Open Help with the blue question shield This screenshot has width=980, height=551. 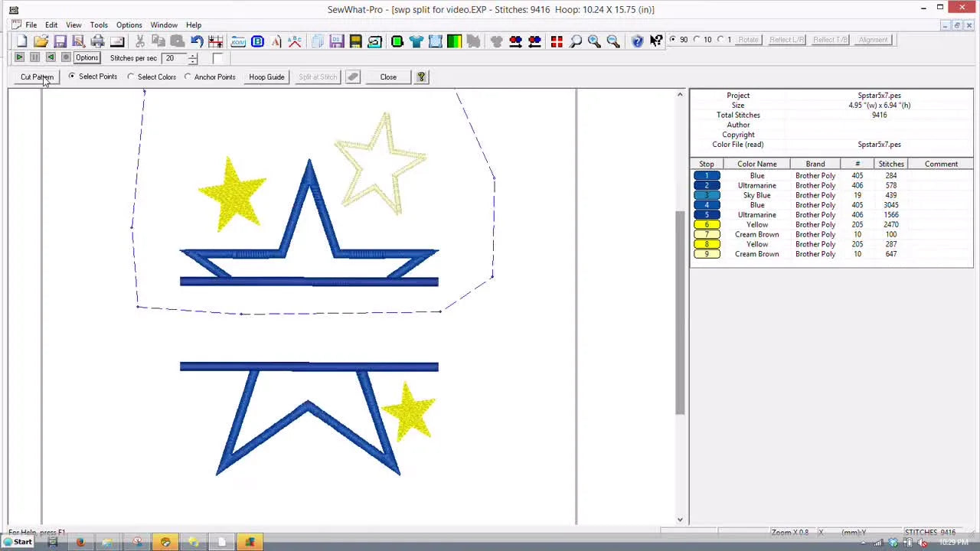tap(637, 41)
